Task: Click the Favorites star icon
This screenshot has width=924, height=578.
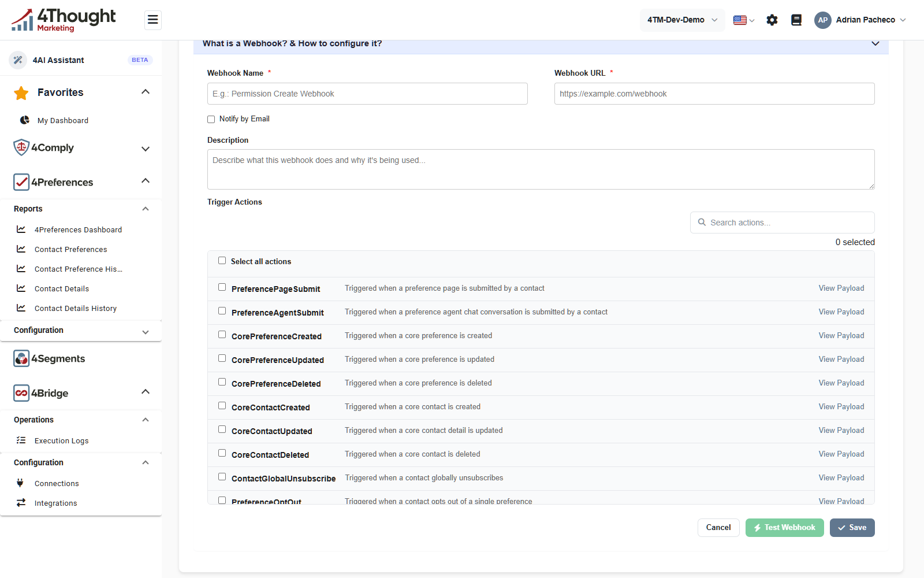Action: [21, 92]
